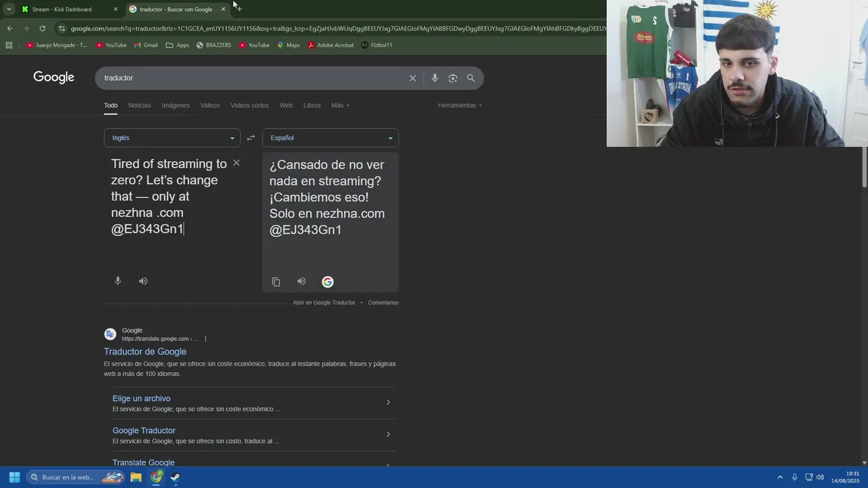This screenshot has width=868, height=488.
Task: Go back in the browser
Action: pos(9,28)
